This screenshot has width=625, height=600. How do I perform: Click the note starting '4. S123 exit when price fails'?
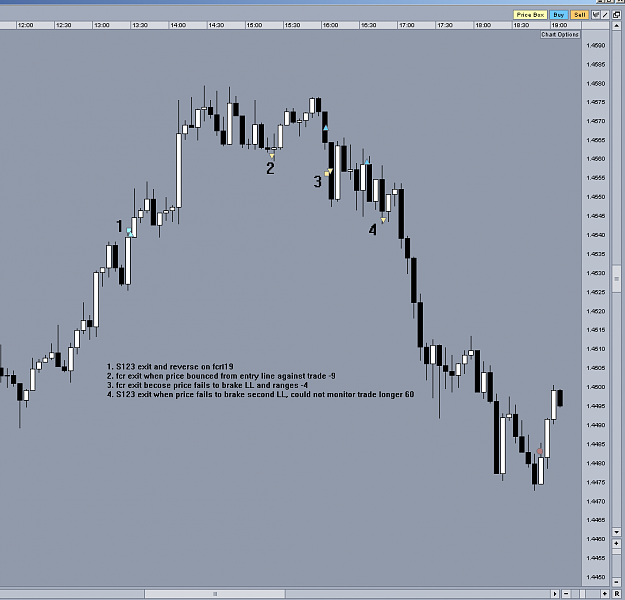click(x=261, y=394)
